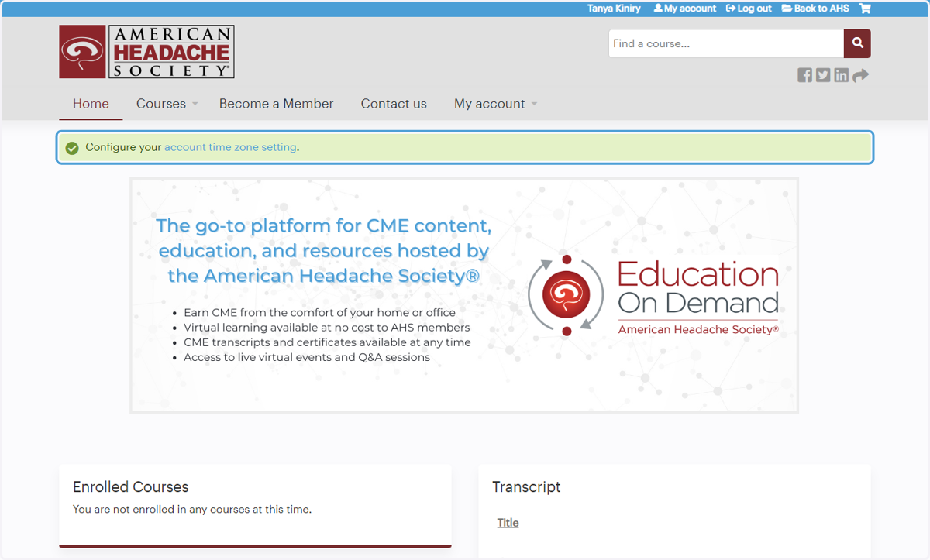
Task: Go Back to AHS site
Action: click(815, 9)
